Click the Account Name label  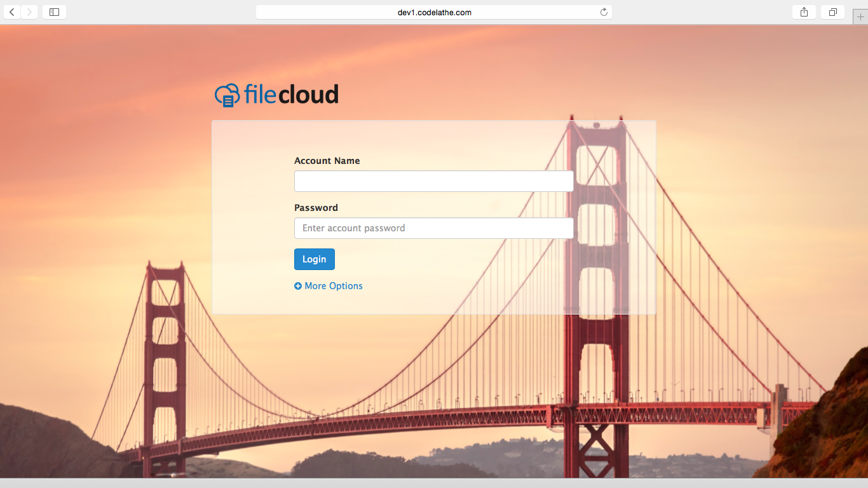tap(327, 161)
